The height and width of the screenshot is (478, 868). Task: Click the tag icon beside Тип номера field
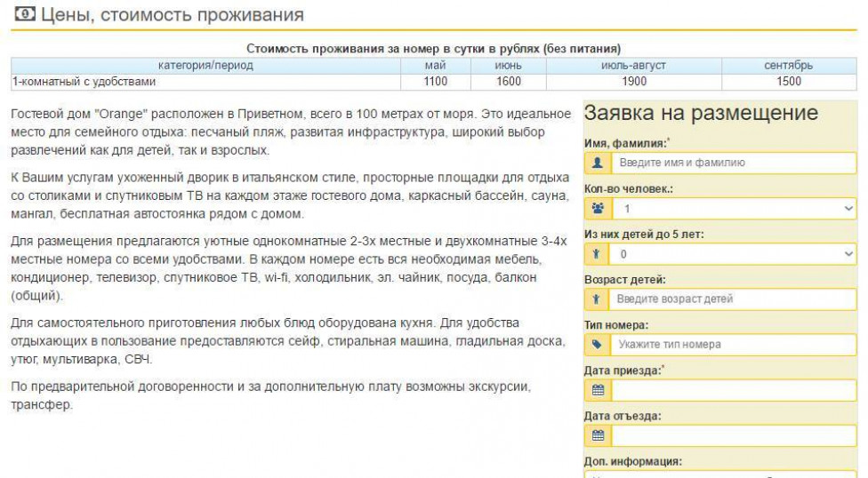[x=598, y=345]
